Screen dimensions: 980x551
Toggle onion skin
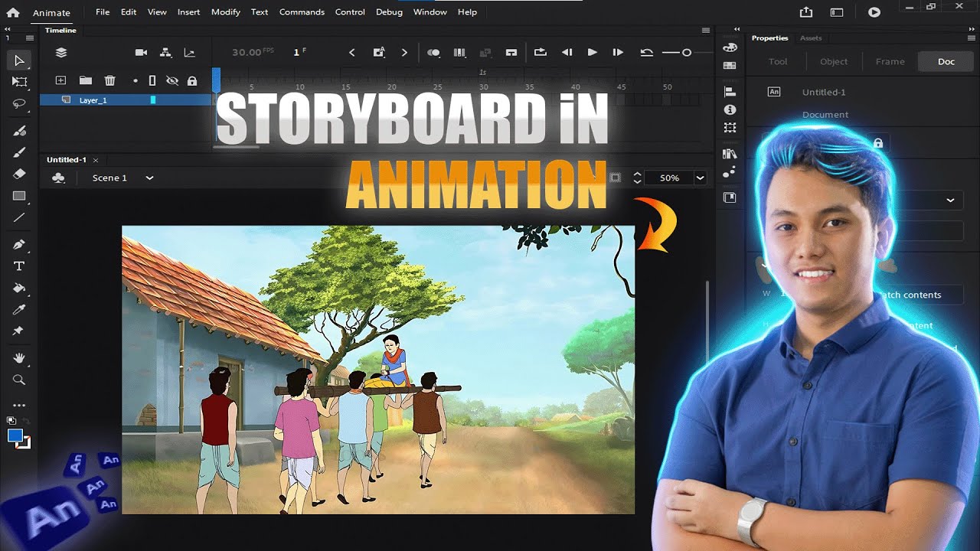[x=433, y=53]
